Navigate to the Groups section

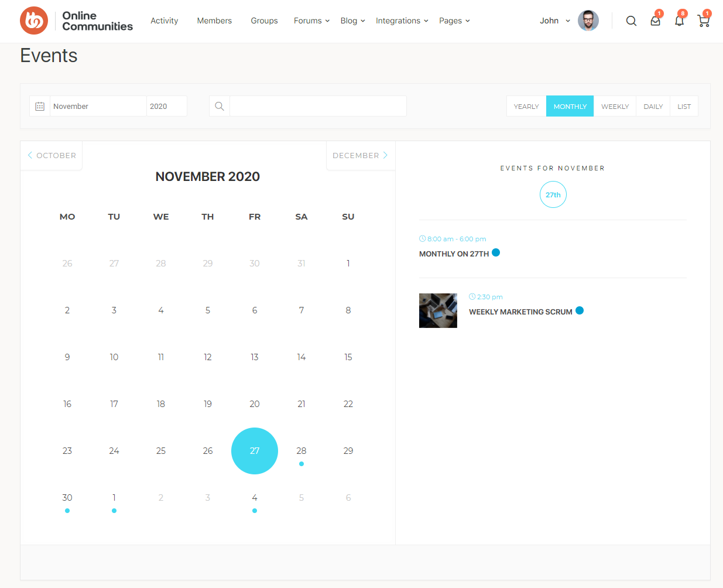click(x=264, y=21)
